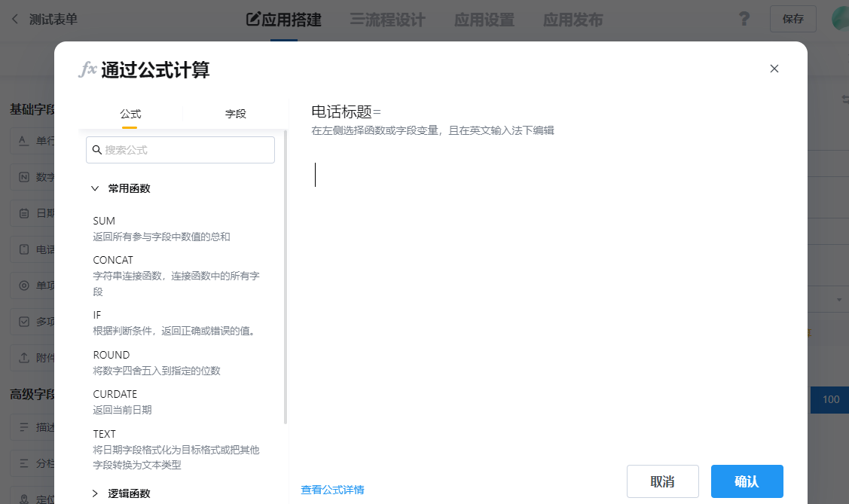
Task: Confirm the formula with 确认 button
Action: [x=747, y=481]
